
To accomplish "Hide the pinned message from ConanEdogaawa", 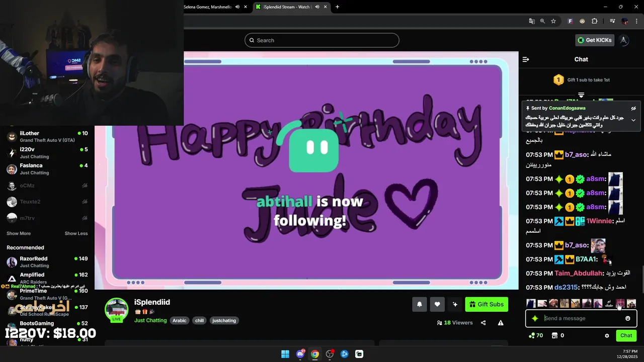I will tap(633, 108).
